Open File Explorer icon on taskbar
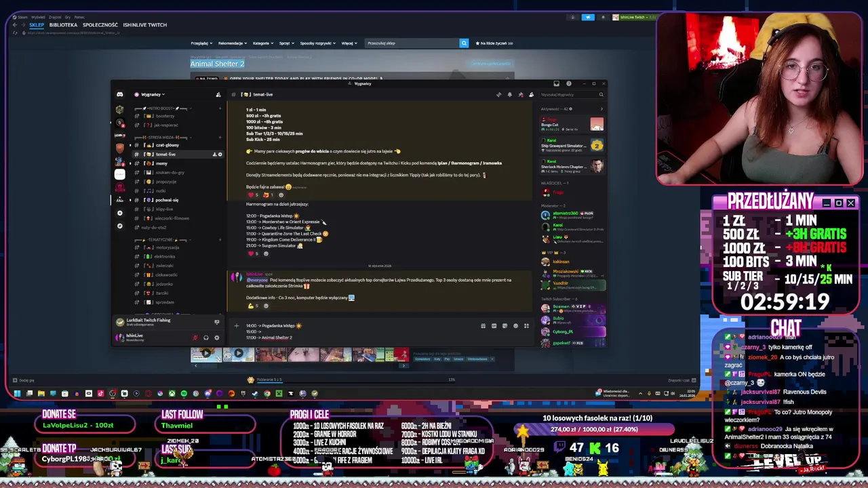This screenshot has width=868, height=488. coord(41,393)
